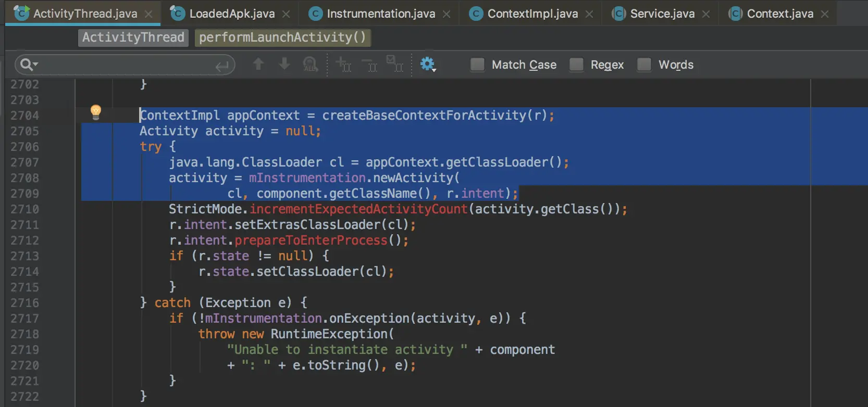Click the performLaunchActivity() breadcrumb
This screenshot has width=868, height=407.
(x=283, y=37)
